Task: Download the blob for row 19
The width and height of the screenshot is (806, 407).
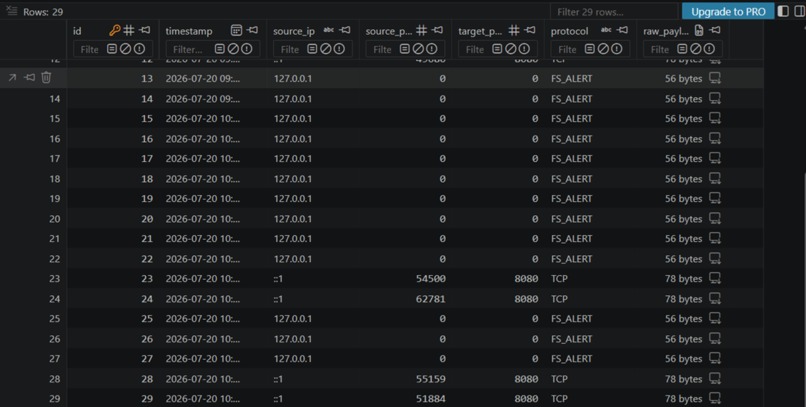Action: pos(715,198)
